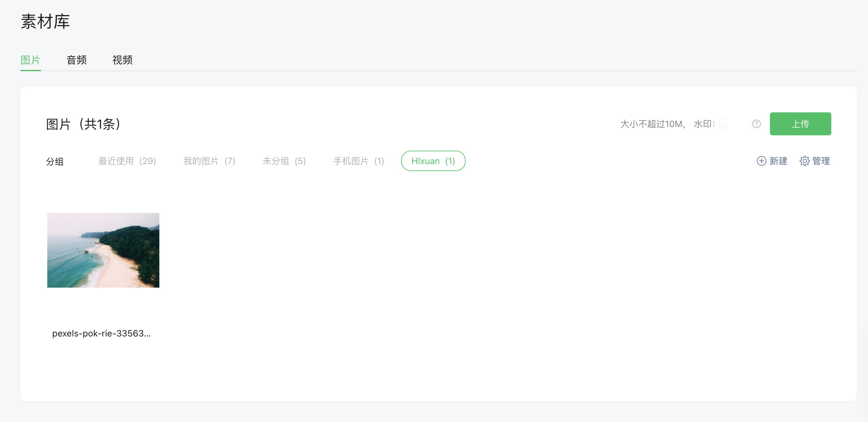The width and height of the screenshot is (868, 422).
Task: Click the 图片（共1条）heading
Action: pos(84,124)
